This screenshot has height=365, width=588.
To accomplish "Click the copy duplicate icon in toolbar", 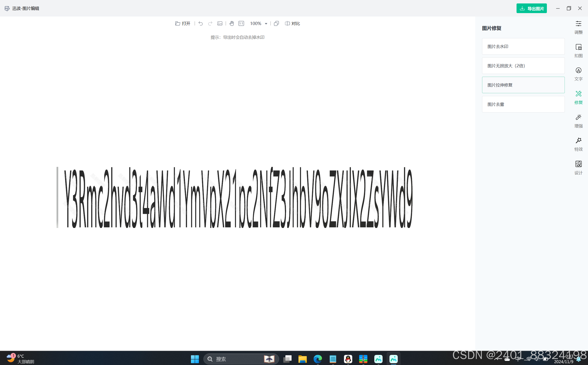I will coord(276,23).
